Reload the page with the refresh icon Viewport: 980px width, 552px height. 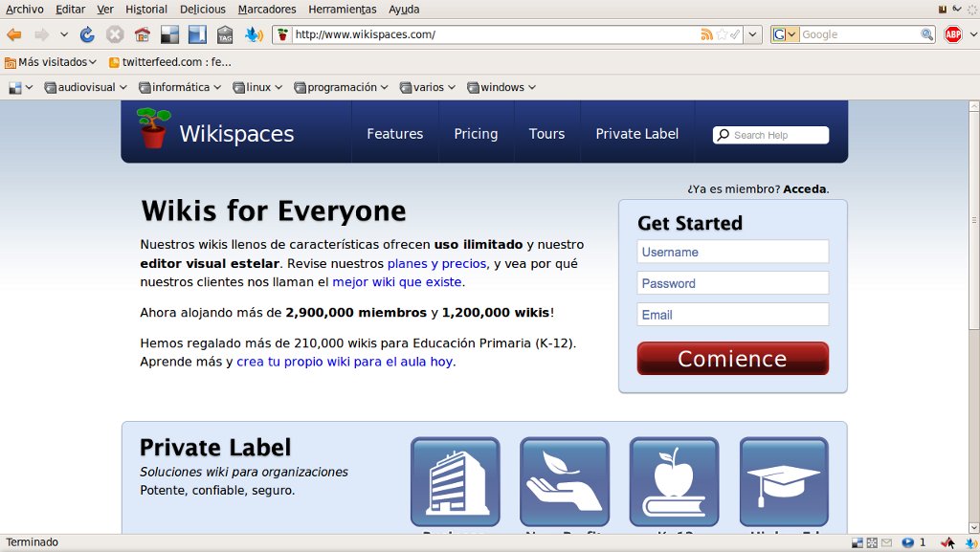click(x=87, y=35)
